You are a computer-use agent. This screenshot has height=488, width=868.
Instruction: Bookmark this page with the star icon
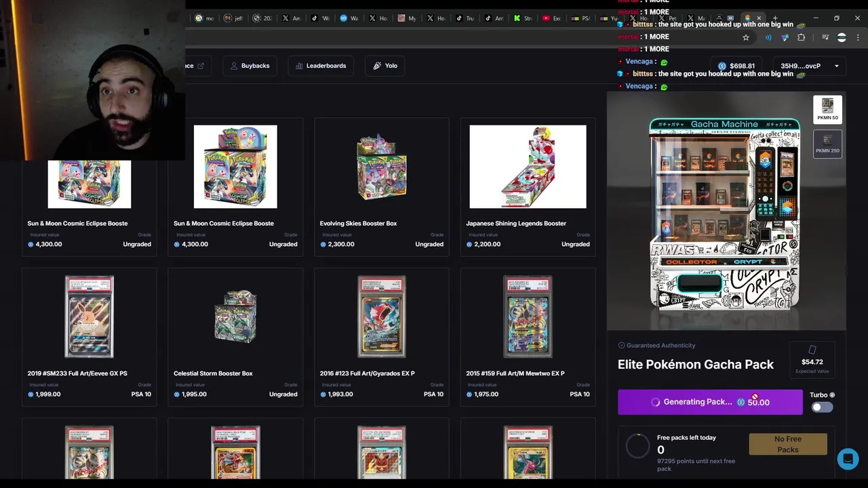(x=746, y=38)
